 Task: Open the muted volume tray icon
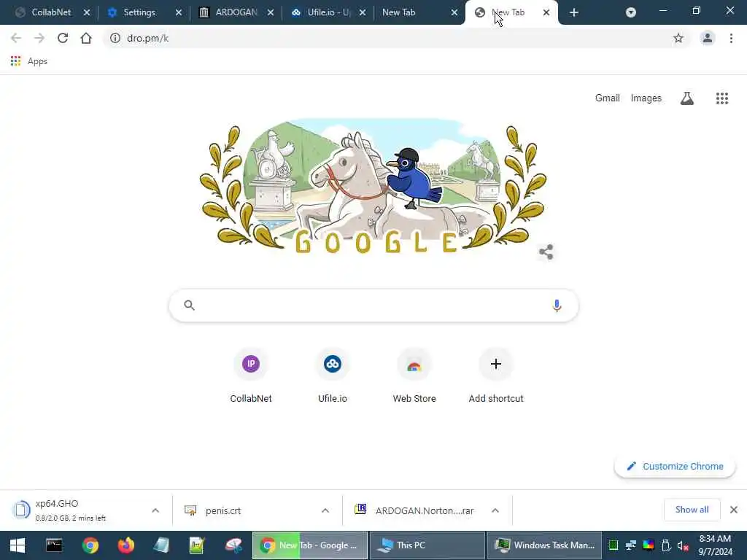click(683, 545)
